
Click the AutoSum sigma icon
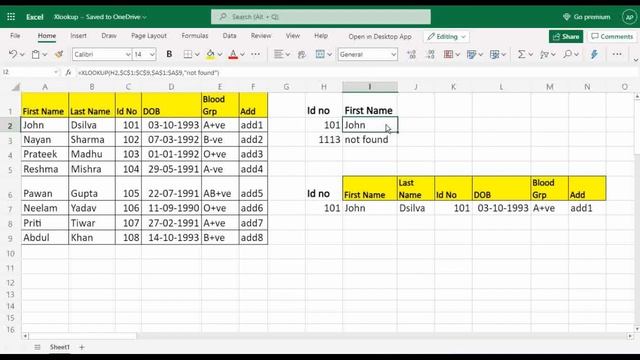pyautogui.click(x=522, y=54)
